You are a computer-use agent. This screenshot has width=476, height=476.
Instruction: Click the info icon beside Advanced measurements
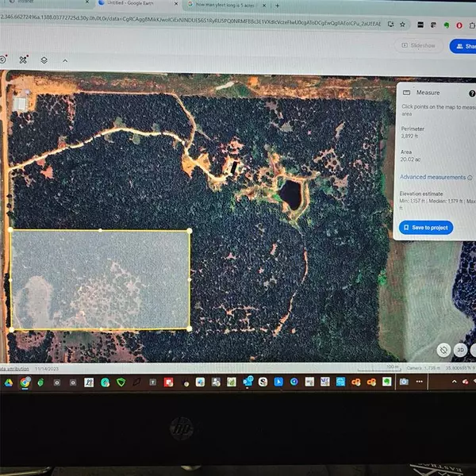point(470,178)
